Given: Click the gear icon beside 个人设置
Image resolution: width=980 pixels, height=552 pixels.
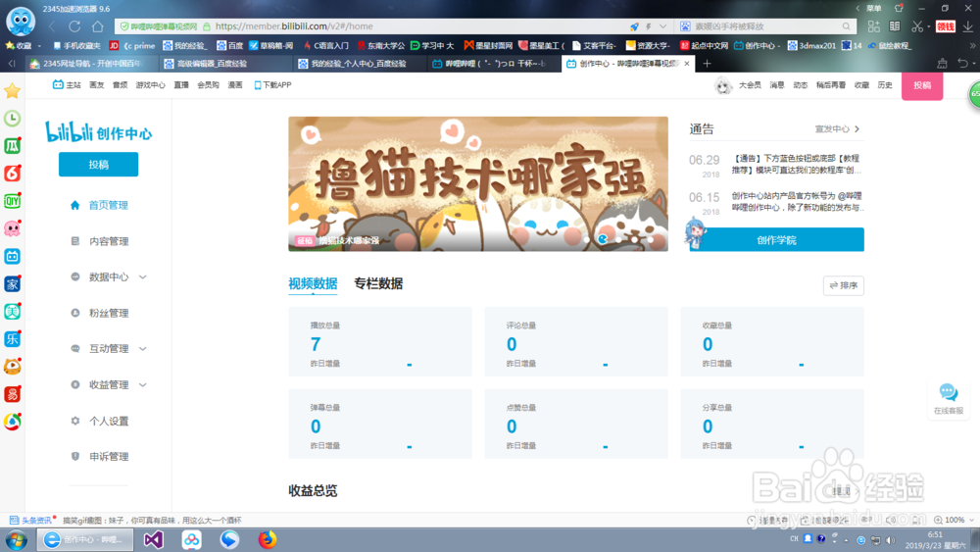Looking at the screenshot, I should click(75, 421).
